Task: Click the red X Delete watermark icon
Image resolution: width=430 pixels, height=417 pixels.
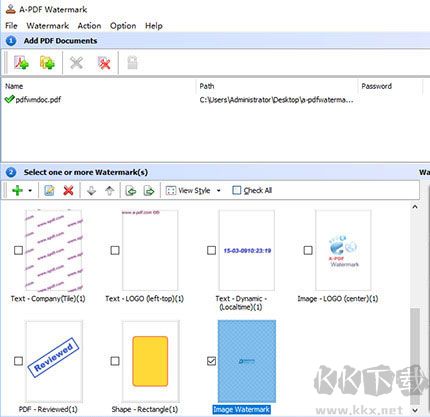Action: pos(68,191)
